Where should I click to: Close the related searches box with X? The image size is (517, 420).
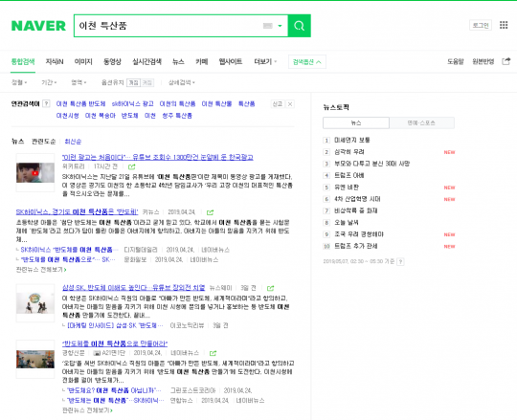click(x=290, y=104)
